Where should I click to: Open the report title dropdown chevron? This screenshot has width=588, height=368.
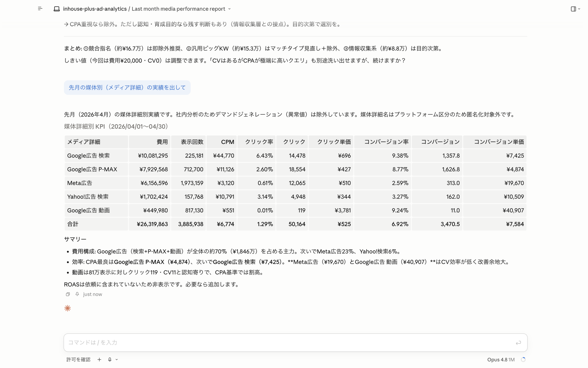[229, 9]
